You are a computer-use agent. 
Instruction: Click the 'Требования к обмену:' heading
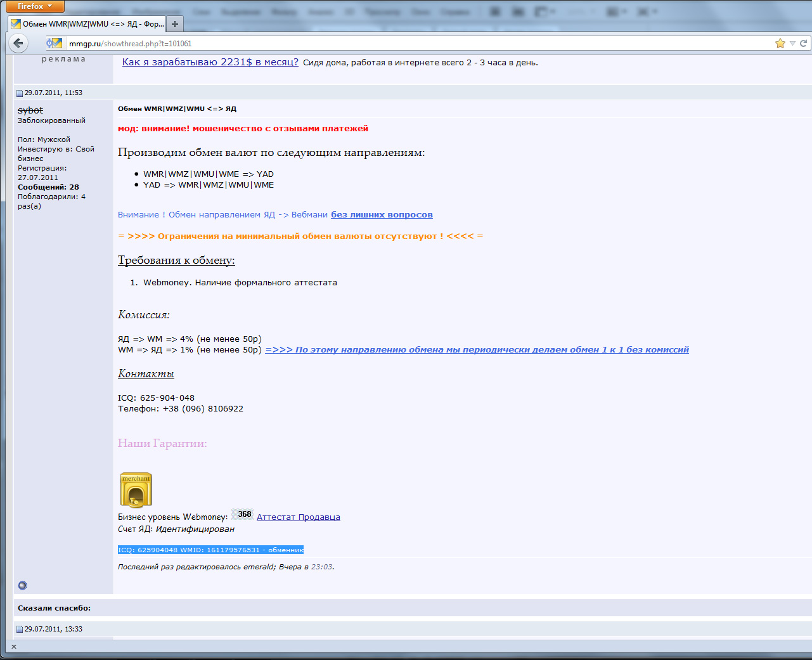[176, 261]
